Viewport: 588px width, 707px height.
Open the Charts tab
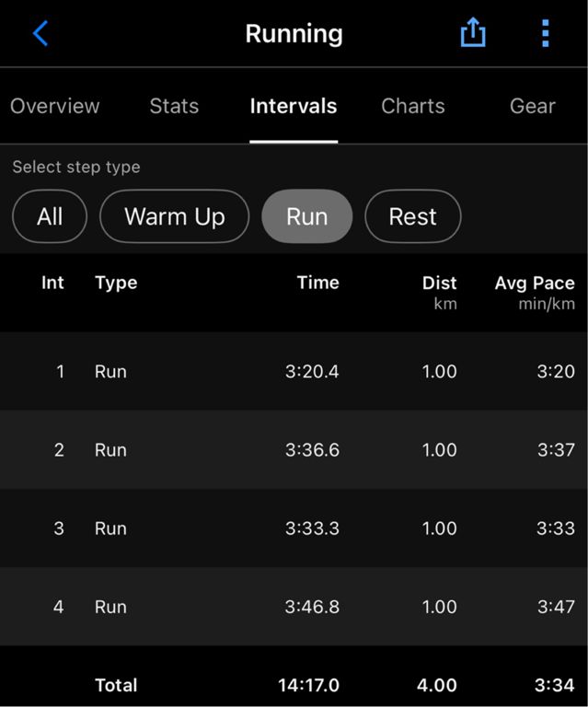point(413,107)
